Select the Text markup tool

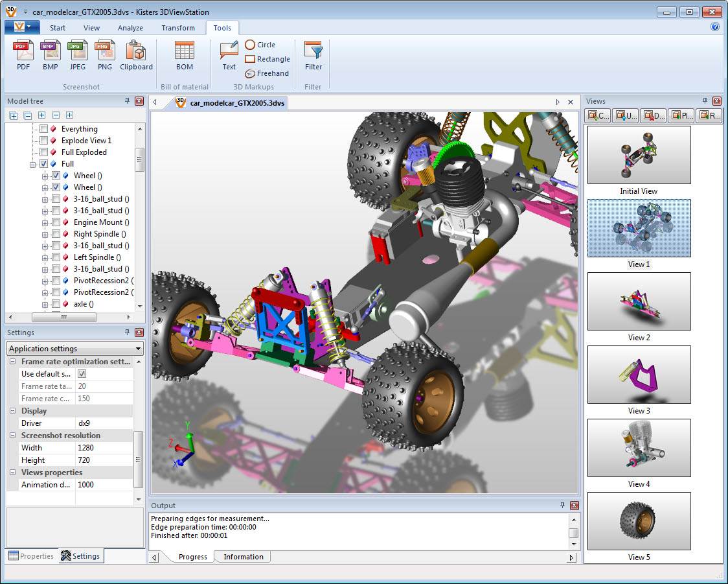(228, 56)
